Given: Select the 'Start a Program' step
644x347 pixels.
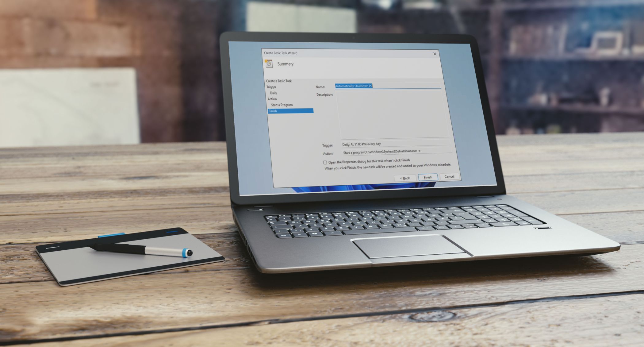Looking at the screenshot, I should [282, 105].
